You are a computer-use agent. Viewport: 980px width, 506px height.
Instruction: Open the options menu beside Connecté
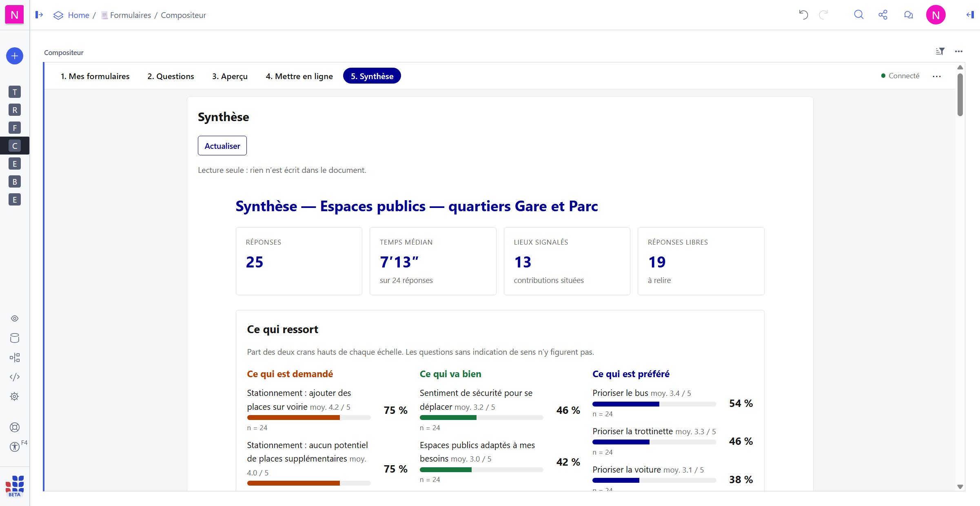click(937, 76)
